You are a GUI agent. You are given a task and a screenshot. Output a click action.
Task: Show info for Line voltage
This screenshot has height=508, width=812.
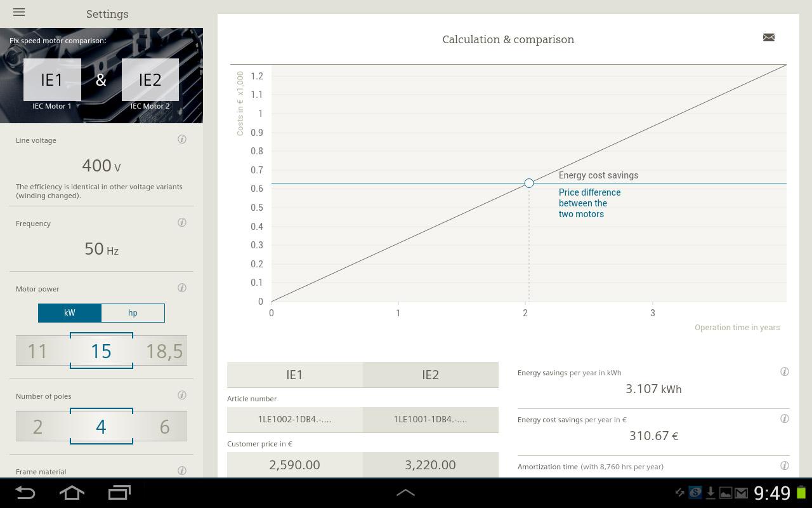click(182, 139)
